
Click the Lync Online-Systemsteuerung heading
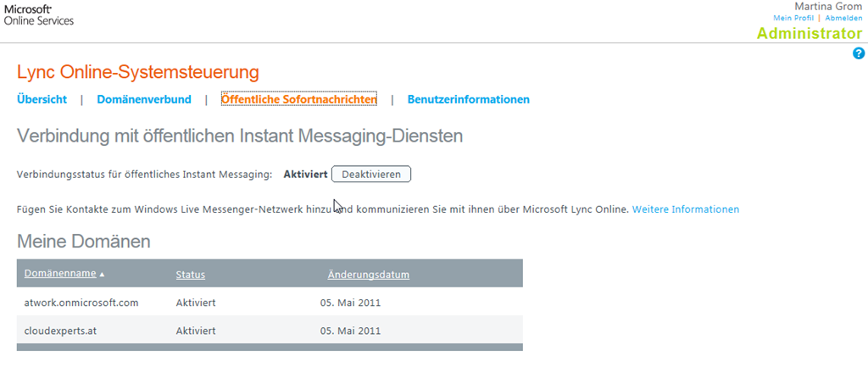coord(138,72)
